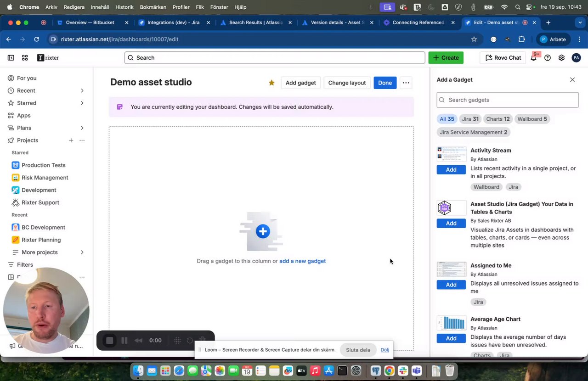
Task: Click the Dölj link in the Loom bar
Action: coord(385,350)
